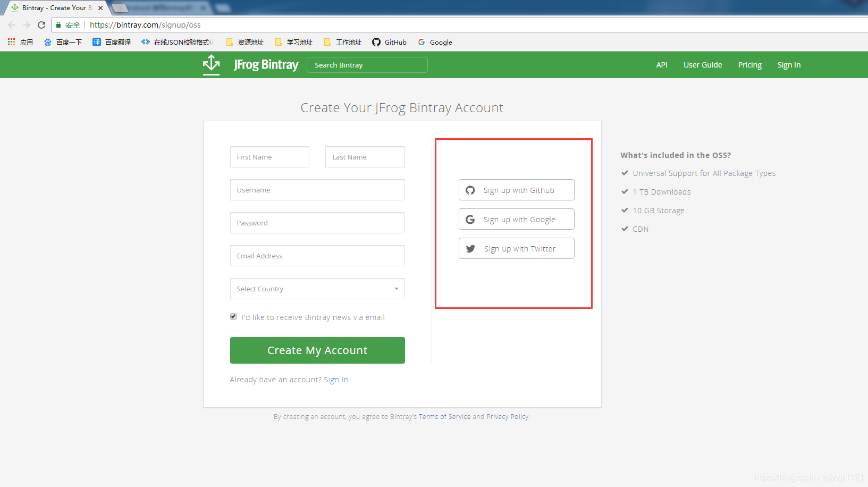Click Sign In in the header

(789, 65)
